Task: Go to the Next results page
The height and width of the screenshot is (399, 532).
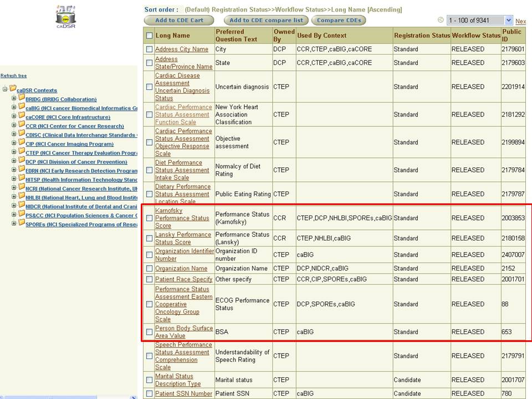Action: click(520, 21)
